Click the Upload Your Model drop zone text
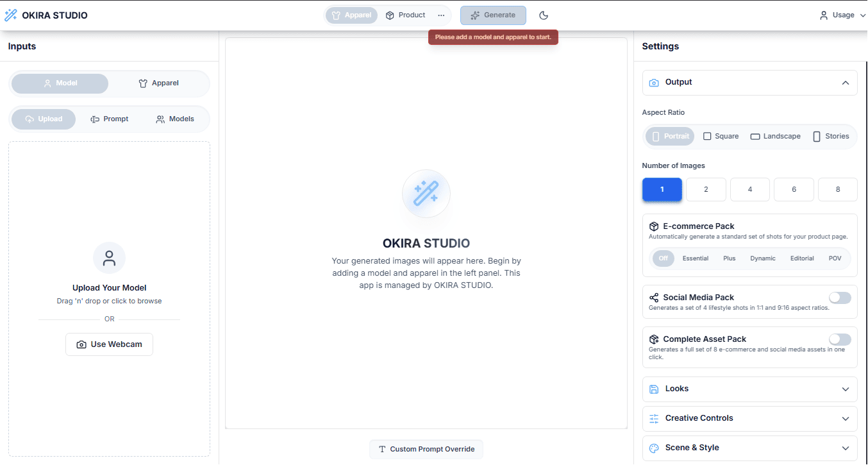This screenshot has height=465, width=868. pos(110,289)
